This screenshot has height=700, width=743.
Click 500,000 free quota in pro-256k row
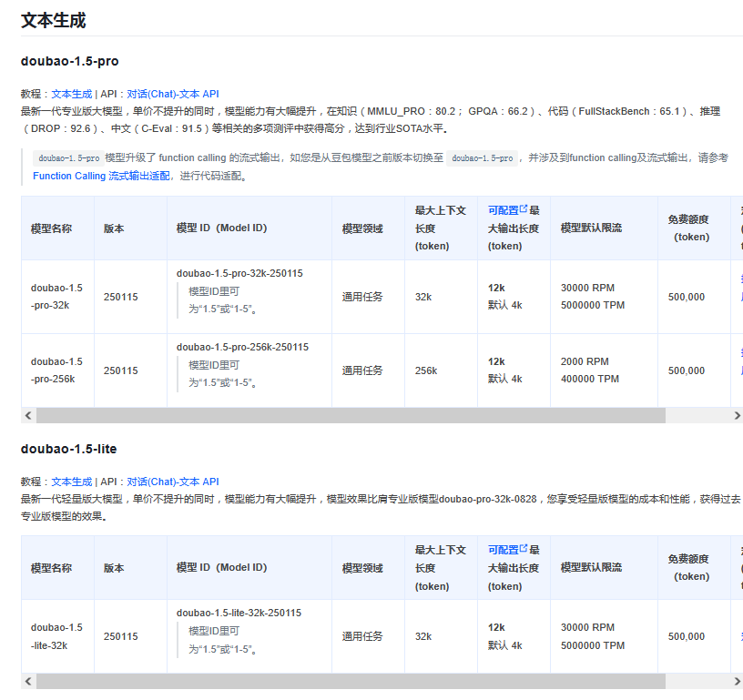(687, 370)
